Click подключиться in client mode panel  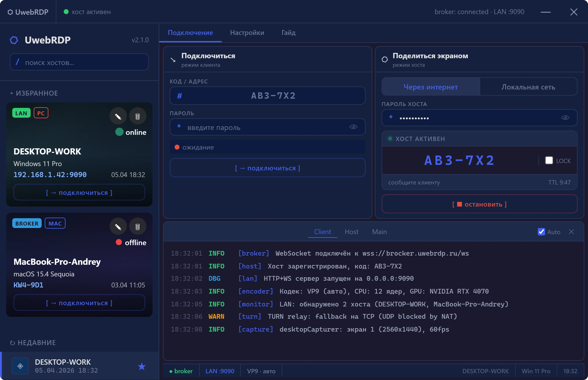(x=267, y=168)
